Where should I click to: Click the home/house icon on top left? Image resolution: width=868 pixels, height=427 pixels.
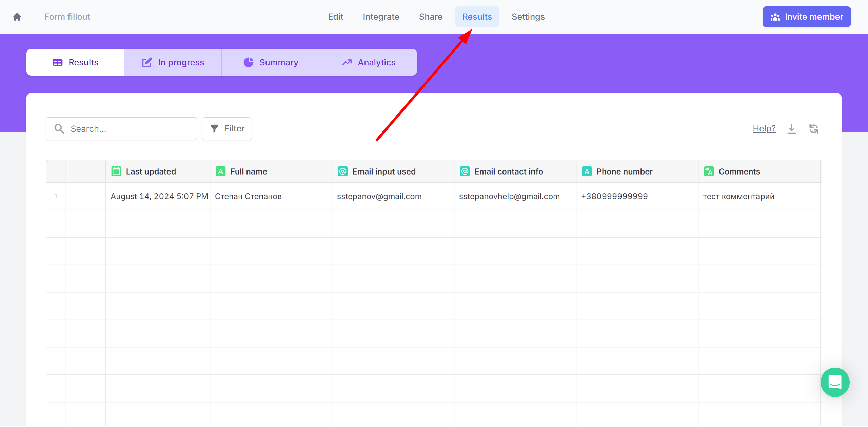[x=17, y=17]
